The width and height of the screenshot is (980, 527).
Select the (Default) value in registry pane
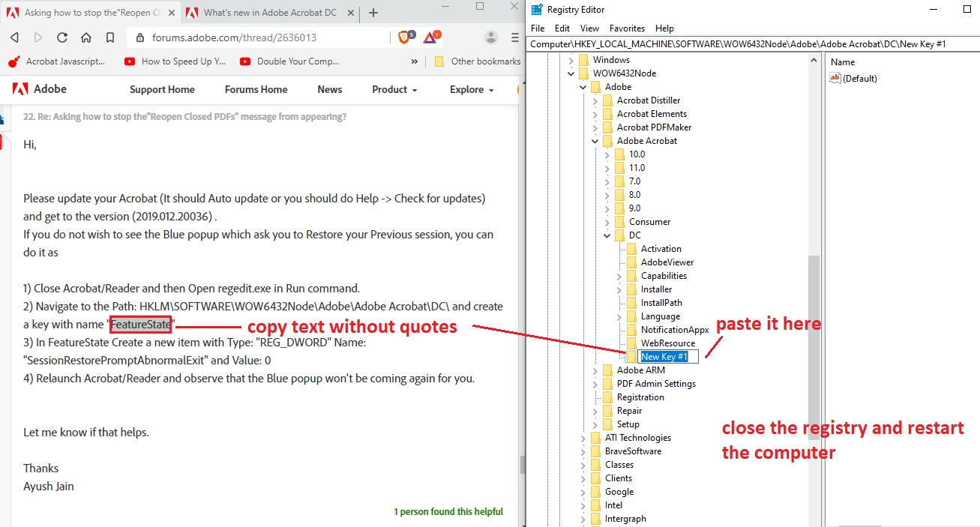pos(854,78)
